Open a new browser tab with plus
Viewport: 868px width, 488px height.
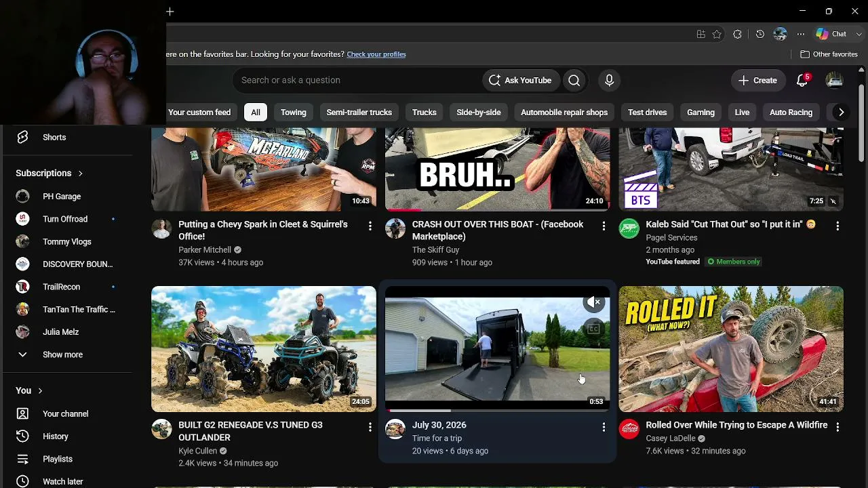coord(170,12)
